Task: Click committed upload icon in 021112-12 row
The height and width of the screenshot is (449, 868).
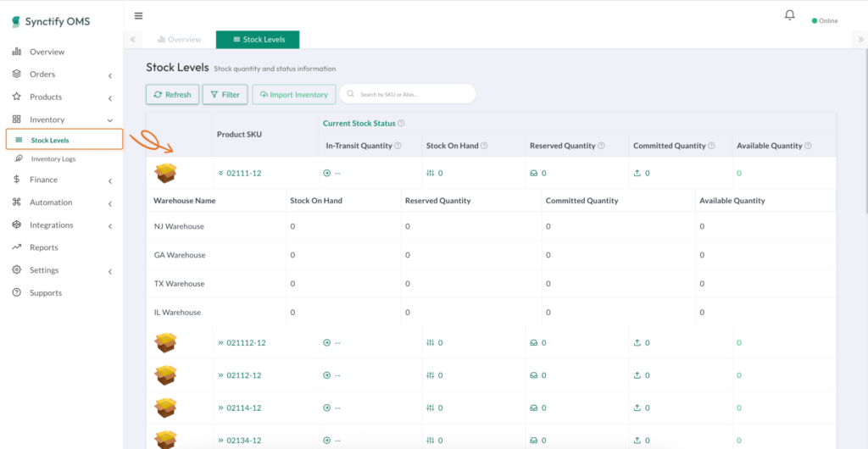Action: coord(637,343)
